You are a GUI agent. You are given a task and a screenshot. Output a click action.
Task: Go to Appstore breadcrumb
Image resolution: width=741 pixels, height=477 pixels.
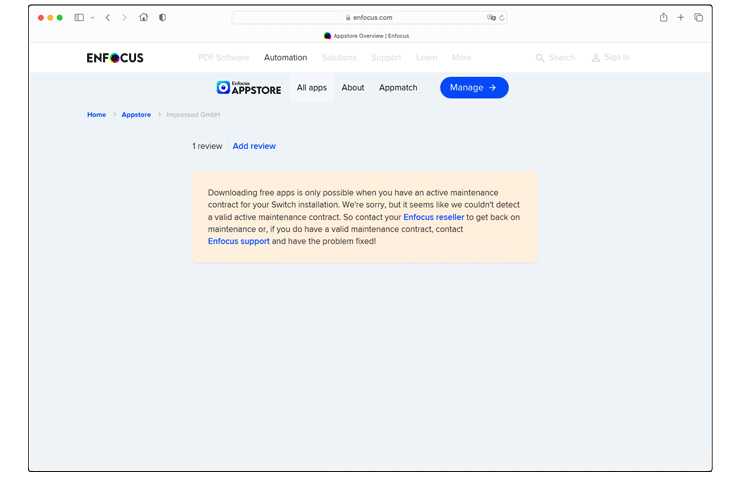coord(136,115)
